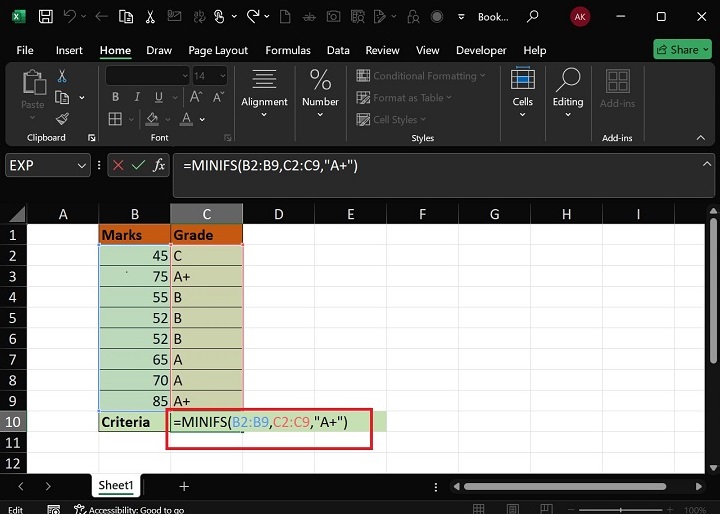
Task: Switch to the Review tab
Action: [x=382, y=50]
